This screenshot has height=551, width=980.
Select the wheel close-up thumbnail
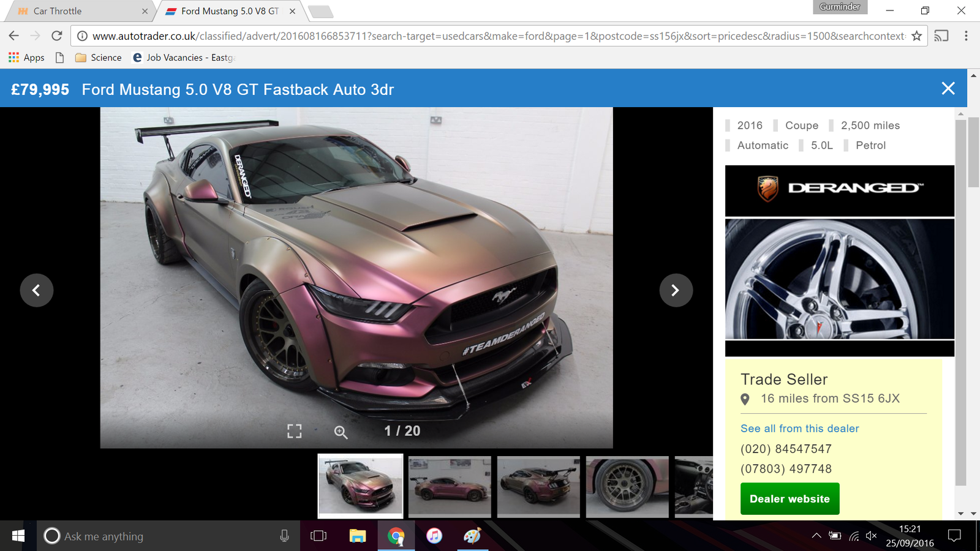coord(627,486)
